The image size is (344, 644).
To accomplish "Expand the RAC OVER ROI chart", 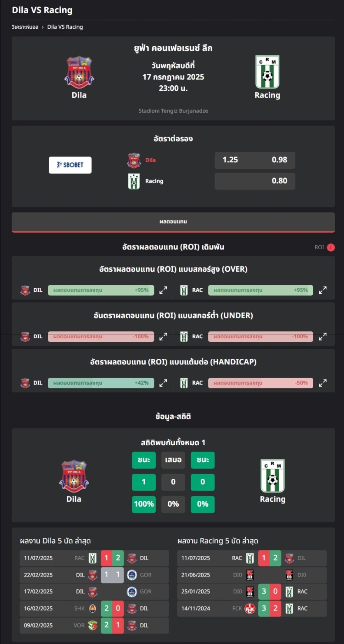I will (323, 290).
